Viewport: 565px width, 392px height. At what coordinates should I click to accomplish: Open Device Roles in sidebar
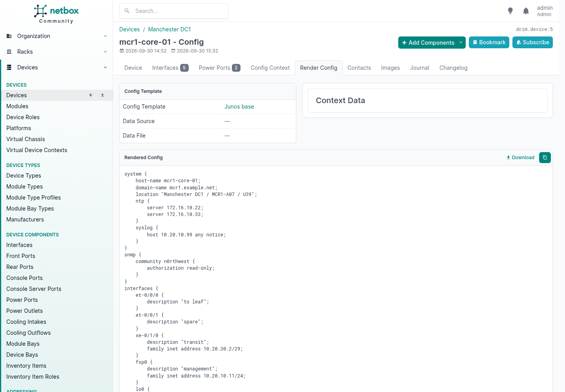[x=23, y=117]
